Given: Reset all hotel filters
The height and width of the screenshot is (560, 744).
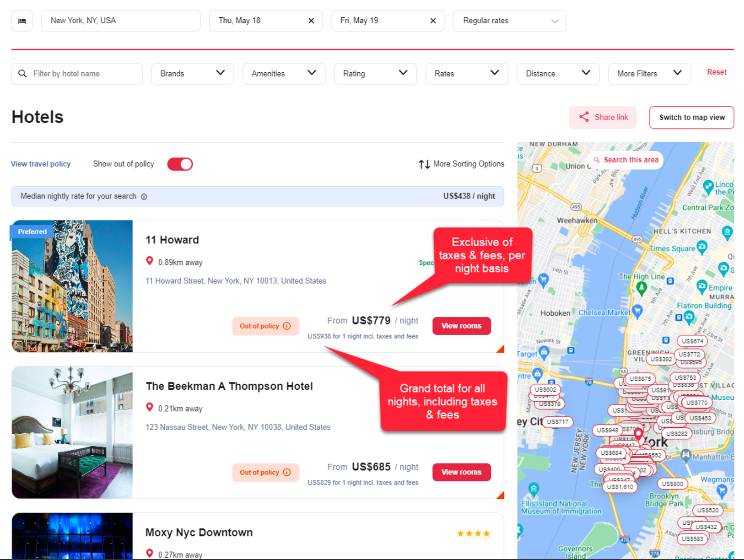Looking at the screenshot, I should pyautogui.click(x=717, y=72).
